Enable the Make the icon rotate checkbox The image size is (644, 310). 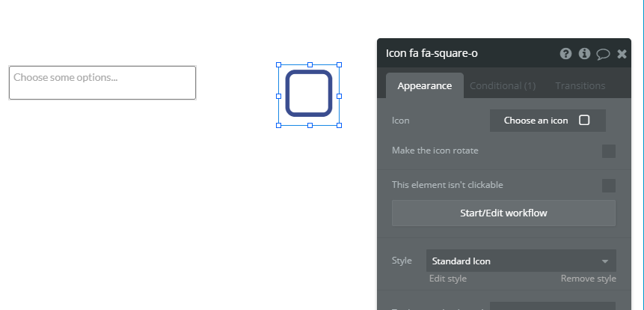pyautogui.click(x=609, y=151)
